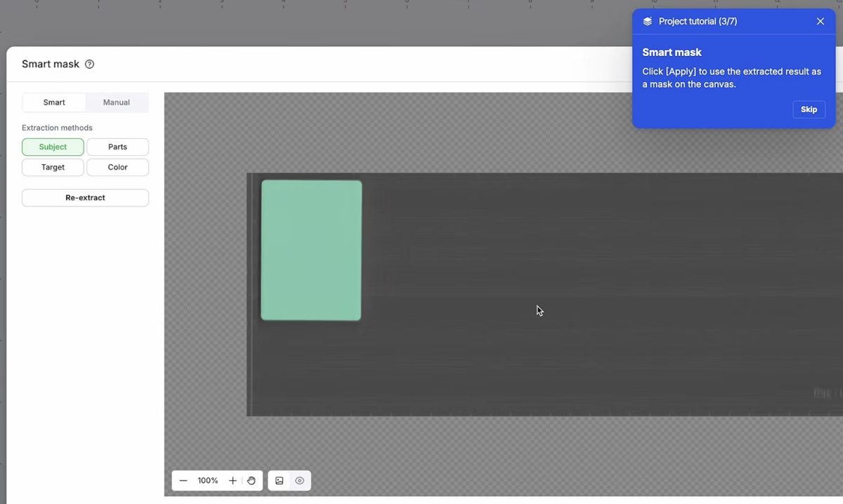This screenshot has width=843, height=504.
Task: Click the extracted green subject mask
Action: [x=311, y=251]
